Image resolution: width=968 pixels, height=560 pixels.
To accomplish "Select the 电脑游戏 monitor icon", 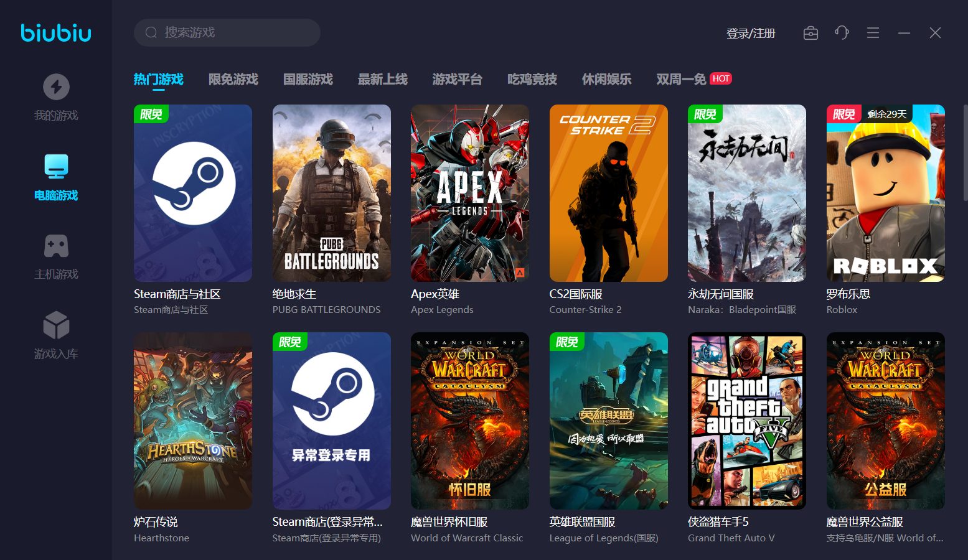I will click(56, 166).
